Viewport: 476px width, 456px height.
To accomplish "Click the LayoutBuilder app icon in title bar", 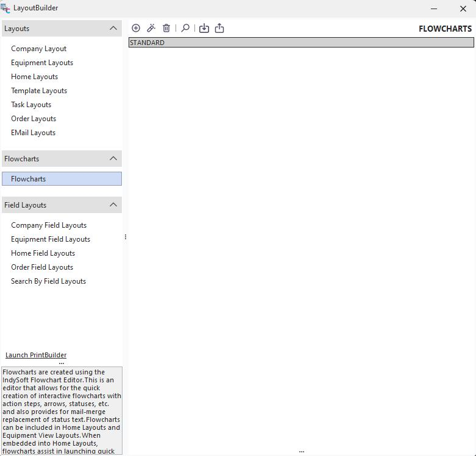I will coord(5,9).
